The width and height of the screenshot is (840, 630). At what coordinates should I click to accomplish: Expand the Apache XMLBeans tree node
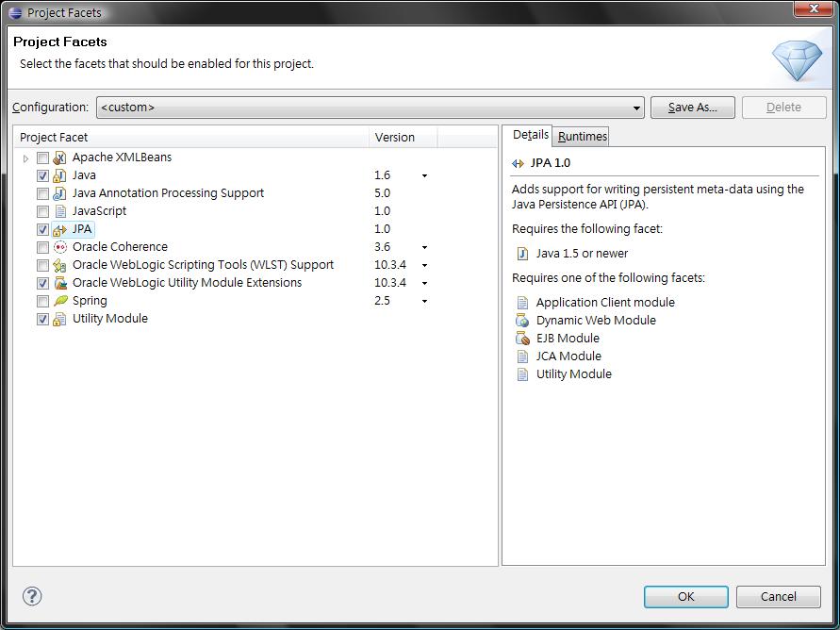[x=25, y=158]
